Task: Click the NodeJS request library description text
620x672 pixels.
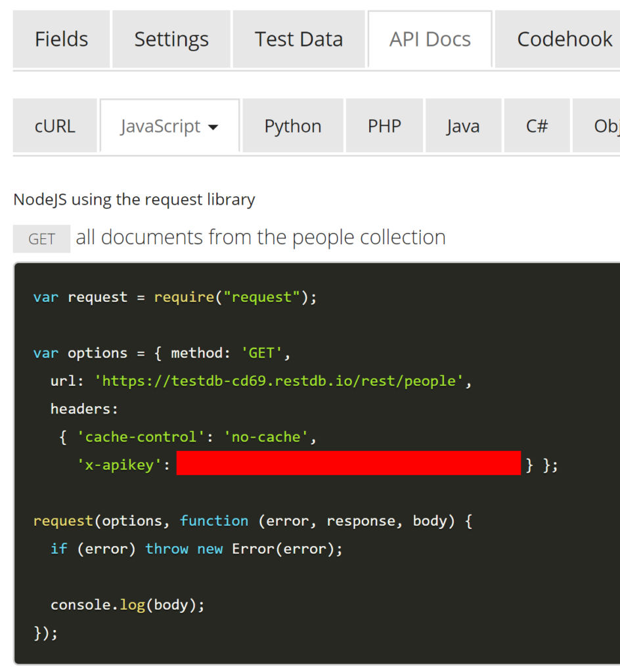Action: point(134,199)
